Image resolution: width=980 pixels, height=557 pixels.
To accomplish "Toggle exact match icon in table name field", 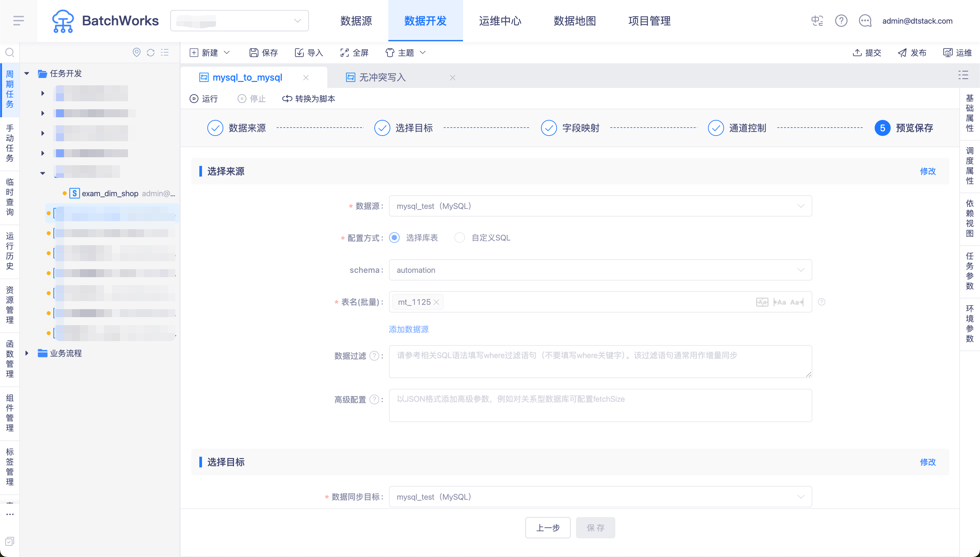I will click(x=762, y=302).
